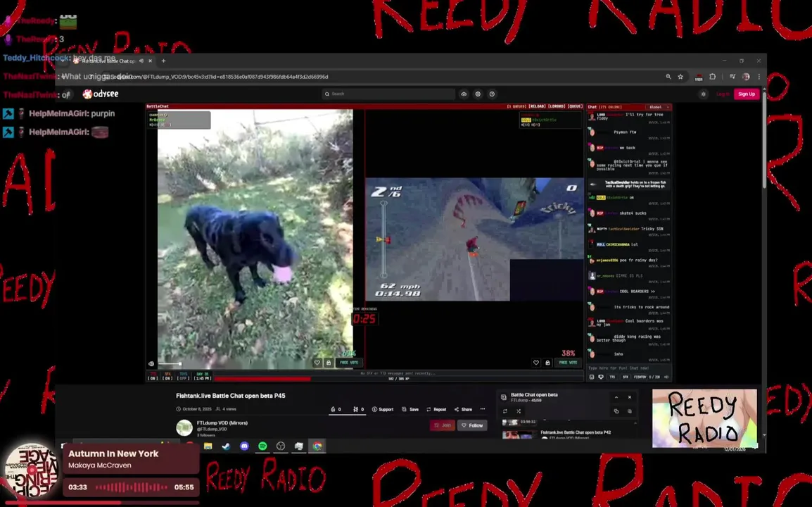Open the upload cloud icon in Odysee header

pyautogui.click(x=464, y=94)
